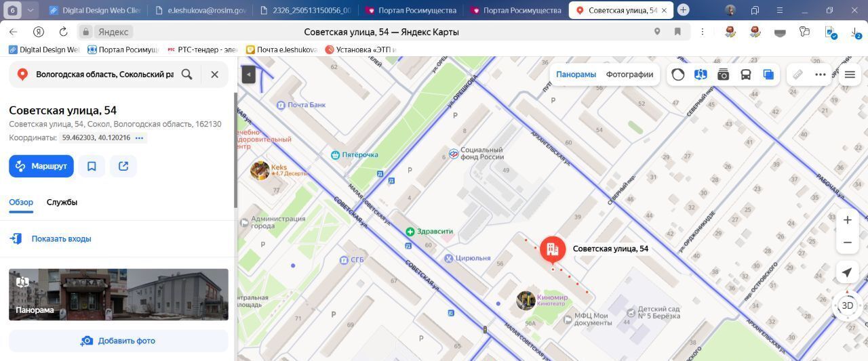Click Детский сад № 5 Берёзка label
Screen dimensions: 868x361
click(x=658, y=313)
